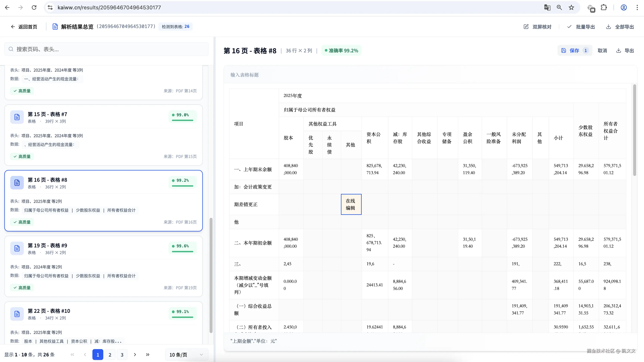Click the browser forward arrow
This screenshot has height=362, width=644.
21,7
